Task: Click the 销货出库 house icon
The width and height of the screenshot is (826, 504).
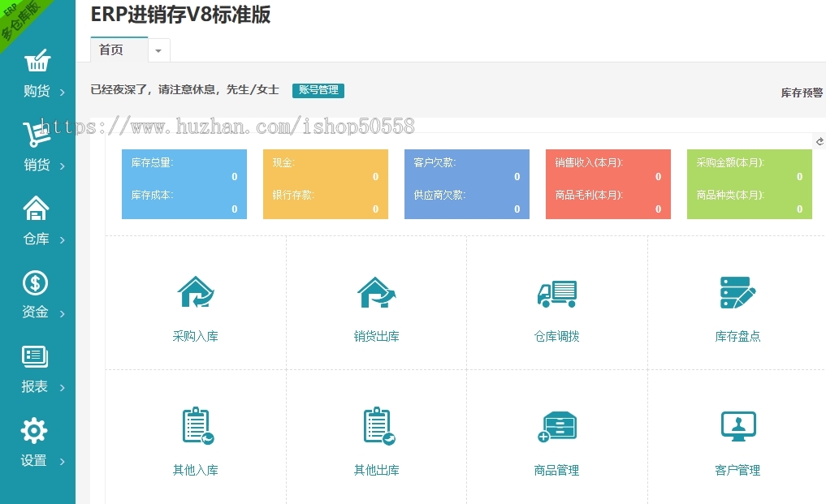Action: 377,292
